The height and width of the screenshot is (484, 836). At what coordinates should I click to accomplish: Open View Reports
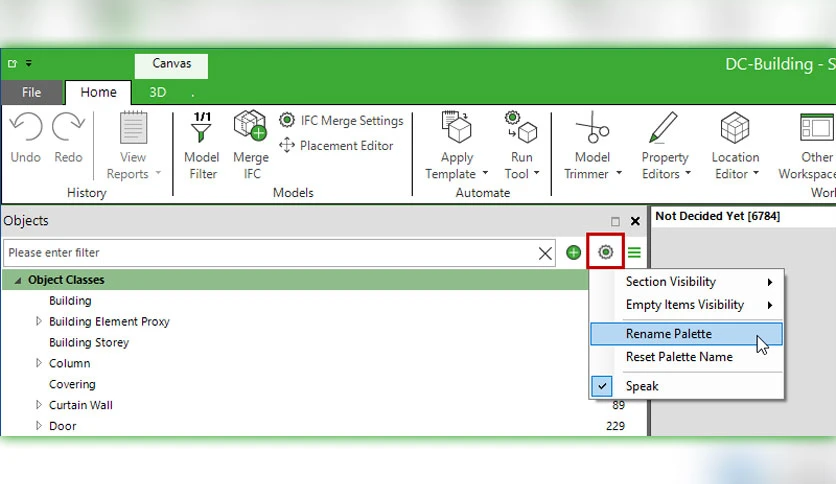point(133,146)
